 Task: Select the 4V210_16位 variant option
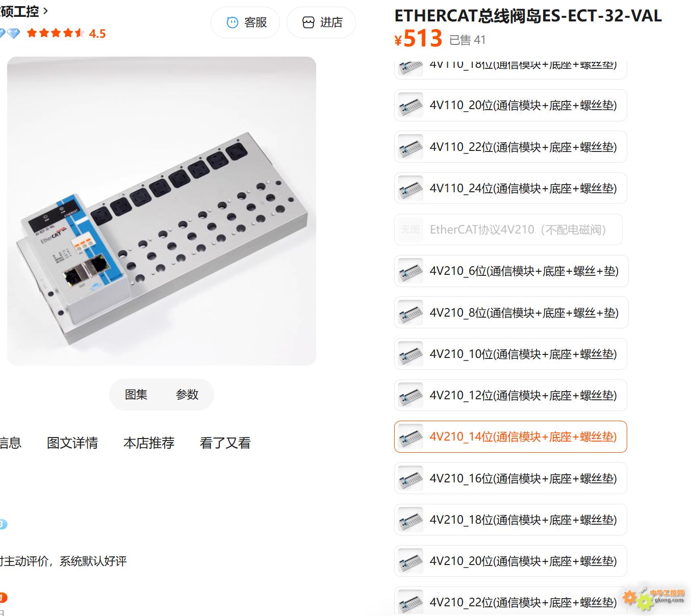pyautogui.click(x=510, y=478)
